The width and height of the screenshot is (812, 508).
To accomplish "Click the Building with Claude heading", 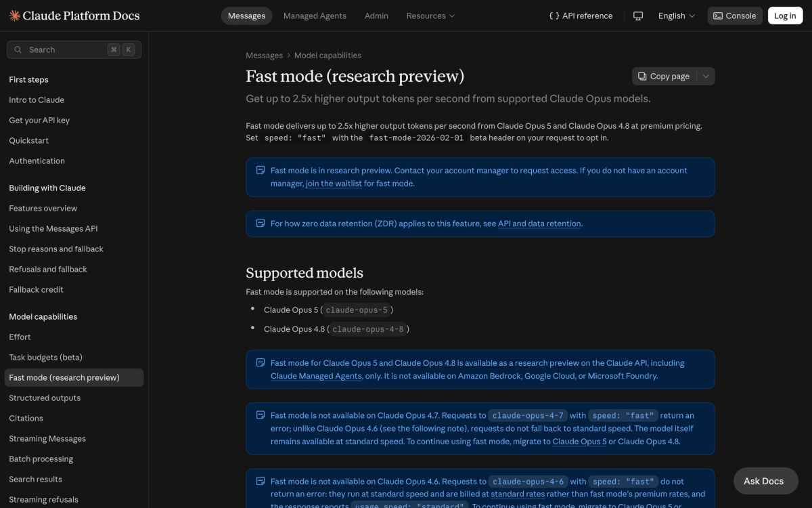I will pos(47,188).
